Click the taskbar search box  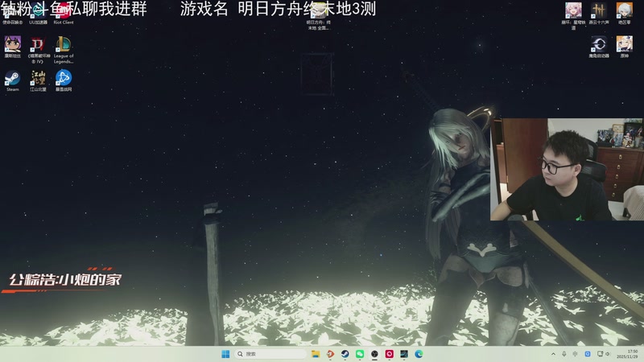271,354
